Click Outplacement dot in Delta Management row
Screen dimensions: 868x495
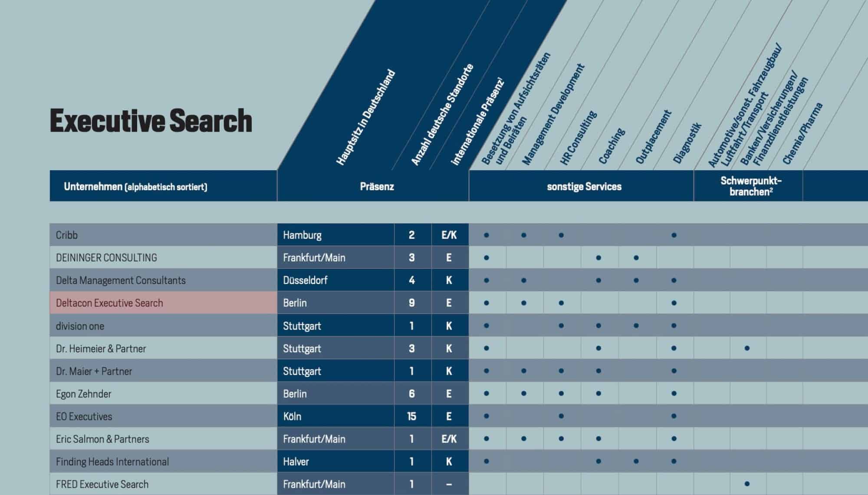click(x=636, y=280)
